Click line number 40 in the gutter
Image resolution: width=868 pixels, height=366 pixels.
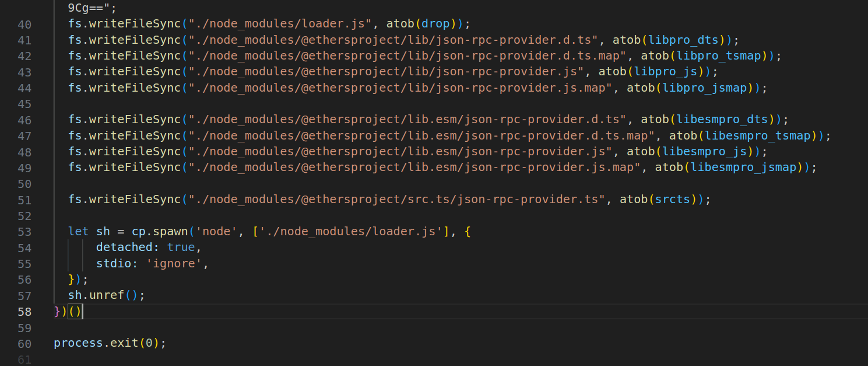pyautogui.click(x=24, y=25)
